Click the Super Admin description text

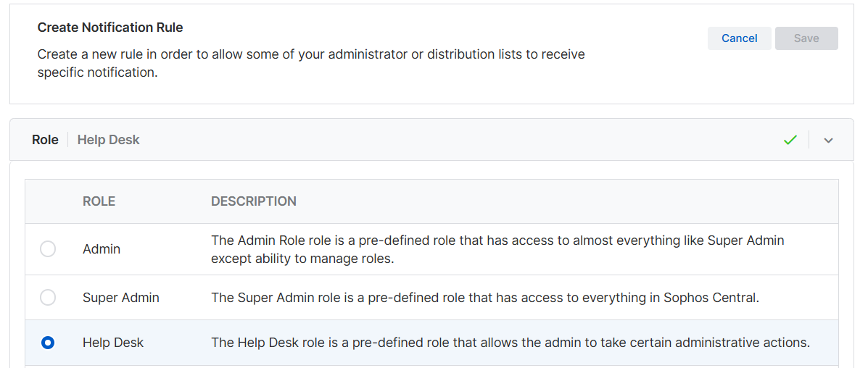click(484, 297)
